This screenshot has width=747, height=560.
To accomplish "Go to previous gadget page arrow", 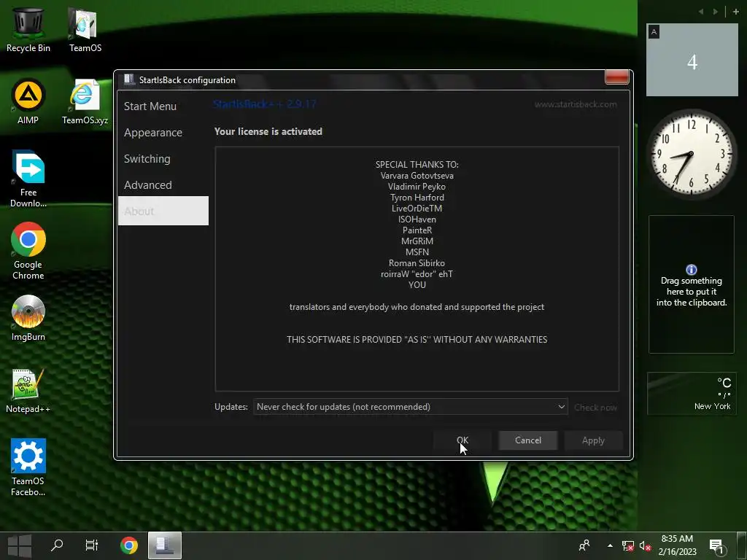I will 701,12.
